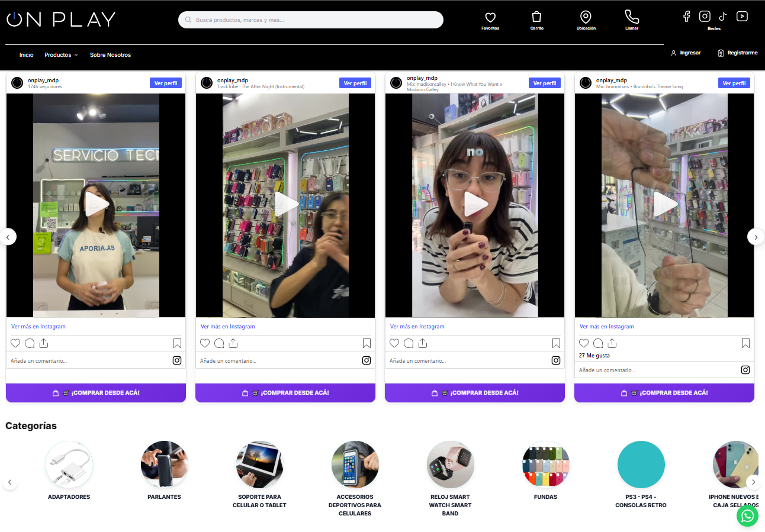This screenshot has height=532, width=765.
Task: Comment on the madisoncalley mix post
Action: (x=409, y=343)
